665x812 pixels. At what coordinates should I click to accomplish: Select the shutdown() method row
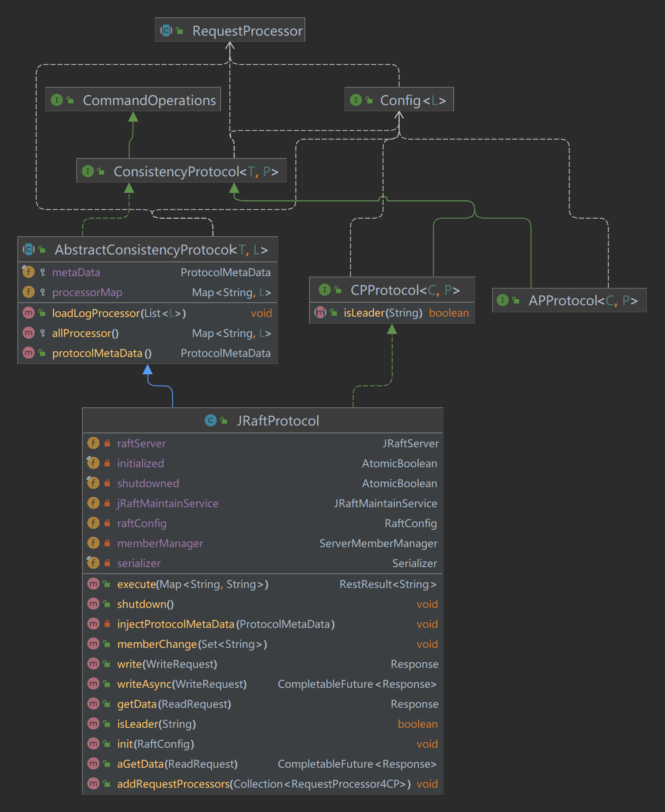[263, 604]
